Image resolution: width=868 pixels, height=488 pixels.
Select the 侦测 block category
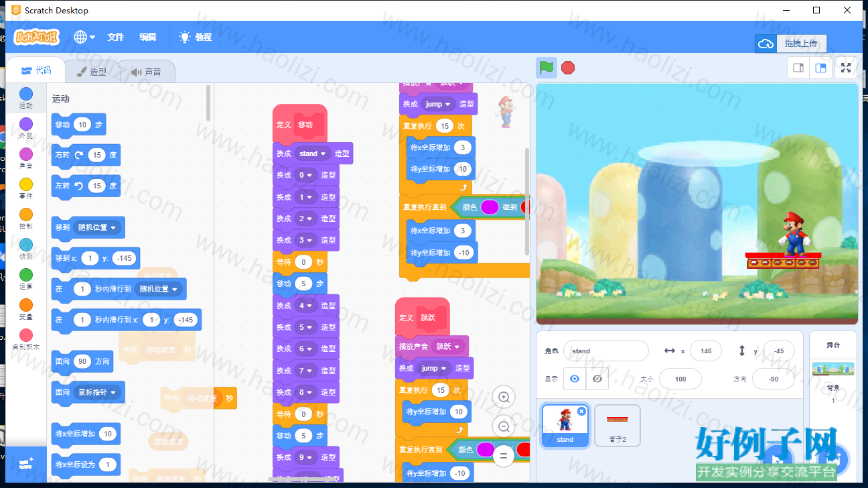tap(25, 249)
